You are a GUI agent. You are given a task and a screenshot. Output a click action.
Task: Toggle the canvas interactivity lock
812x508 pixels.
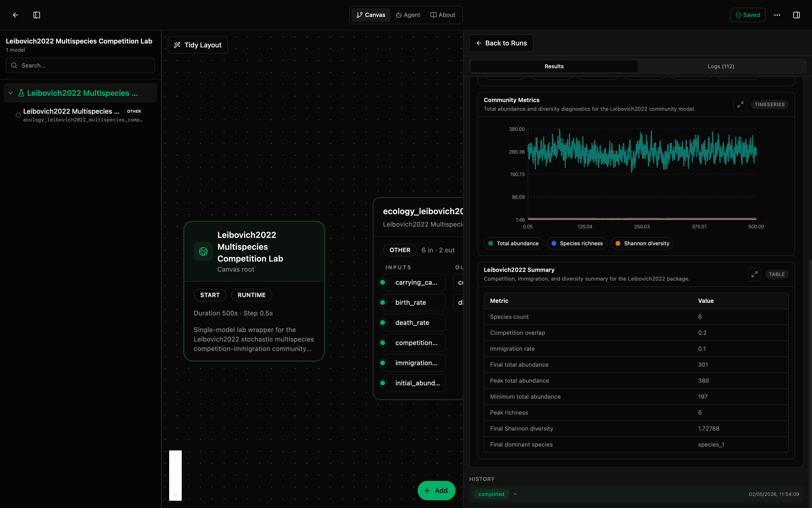(x=175, y=494)
